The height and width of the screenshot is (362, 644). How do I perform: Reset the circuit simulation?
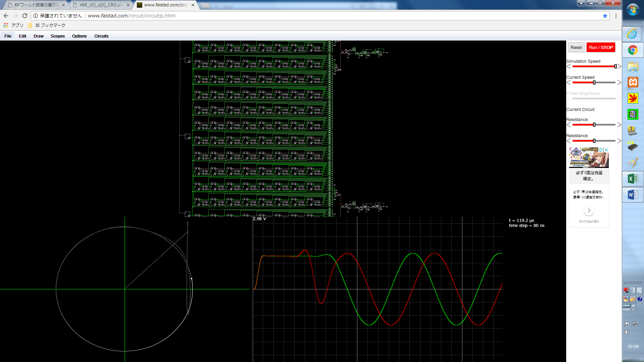click(x=576, y=47)
